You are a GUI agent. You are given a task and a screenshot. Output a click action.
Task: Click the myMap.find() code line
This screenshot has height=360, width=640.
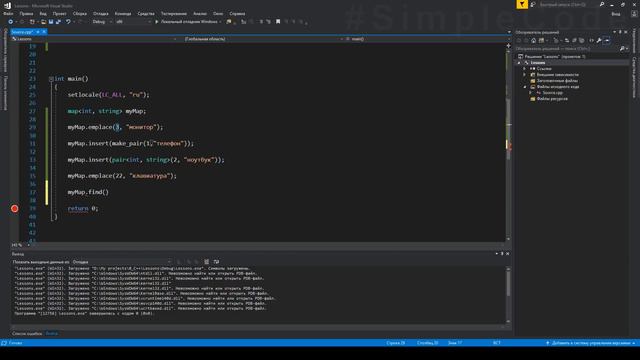click(88, 192)
